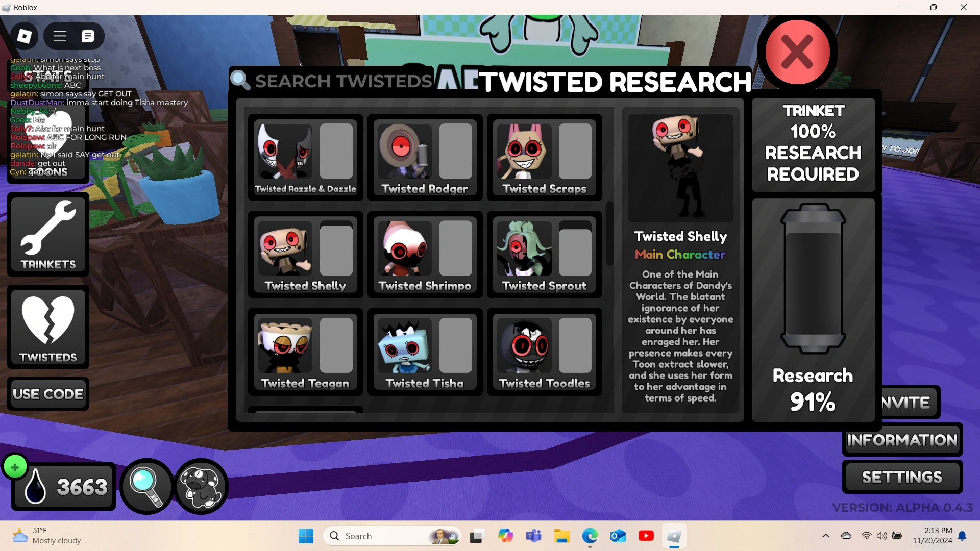Select the Twisted Rodger entry
Viewport: 980px width, 551px height.
[x=425, y=158]
